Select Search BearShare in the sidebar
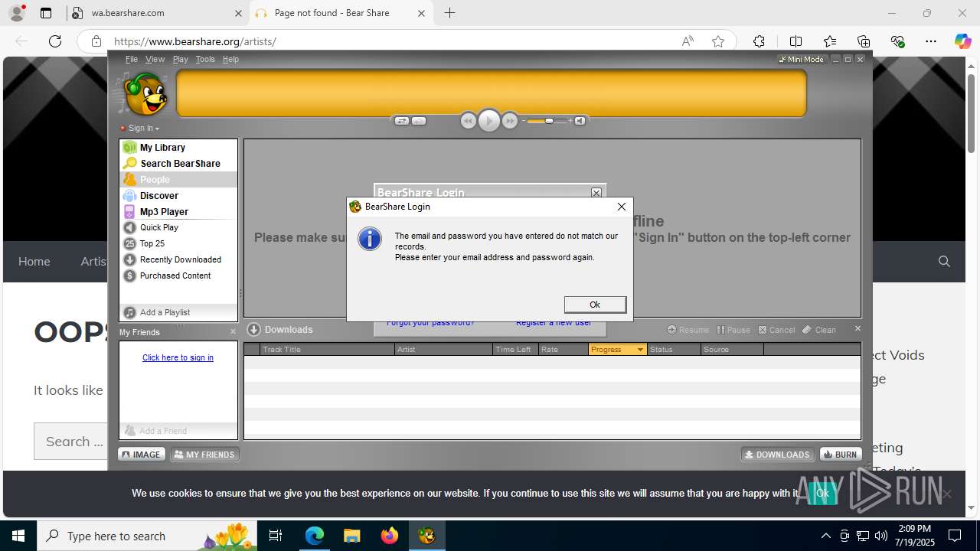The height and width of the screenshot is (551, 980). 178,163
